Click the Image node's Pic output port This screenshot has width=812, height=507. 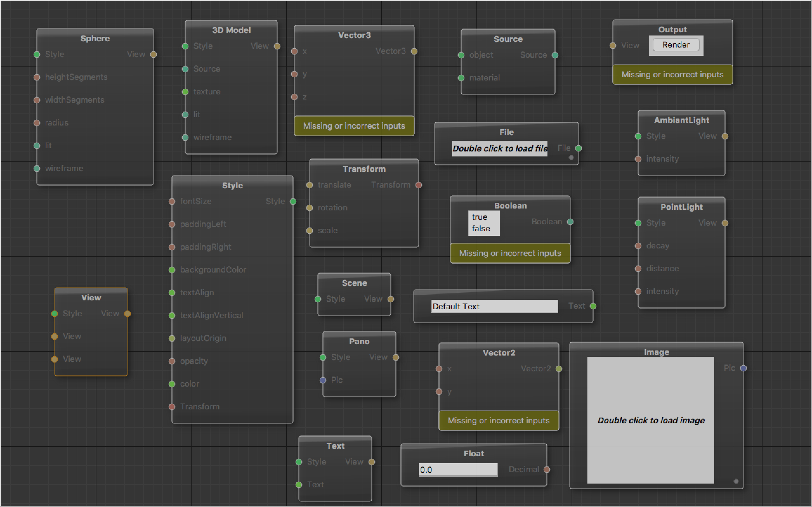click(x=743, y=368)
